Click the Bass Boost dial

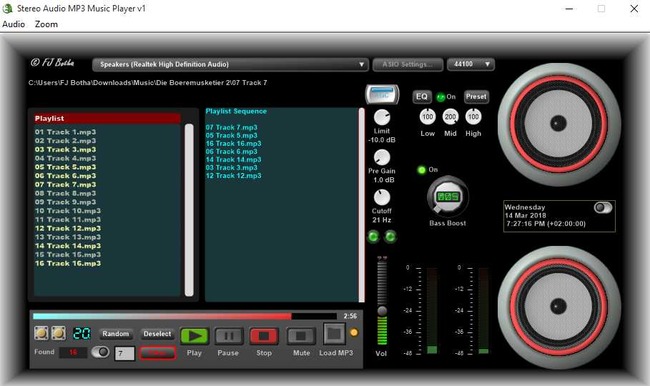[448, 197]
